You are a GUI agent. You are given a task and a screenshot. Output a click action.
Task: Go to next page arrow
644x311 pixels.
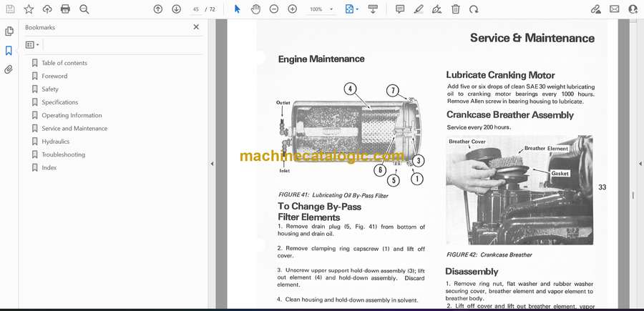pos(176,9)
